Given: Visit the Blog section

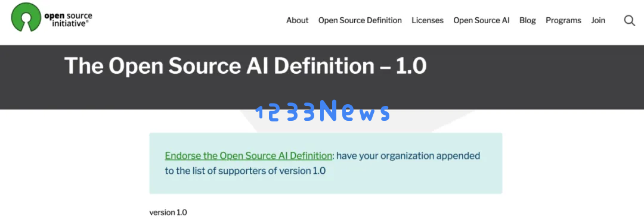Looking at the screenshot, I should (x=527, y=20).
